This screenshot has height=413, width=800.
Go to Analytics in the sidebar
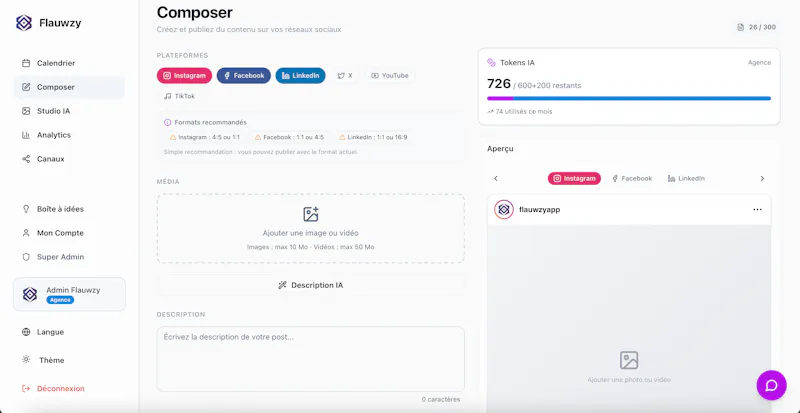[69, 135]
